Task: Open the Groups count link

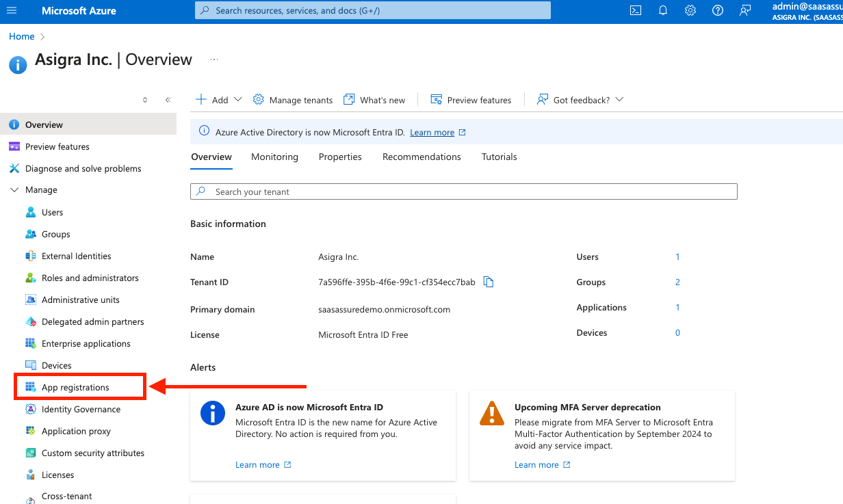Action: click(677, 282)
